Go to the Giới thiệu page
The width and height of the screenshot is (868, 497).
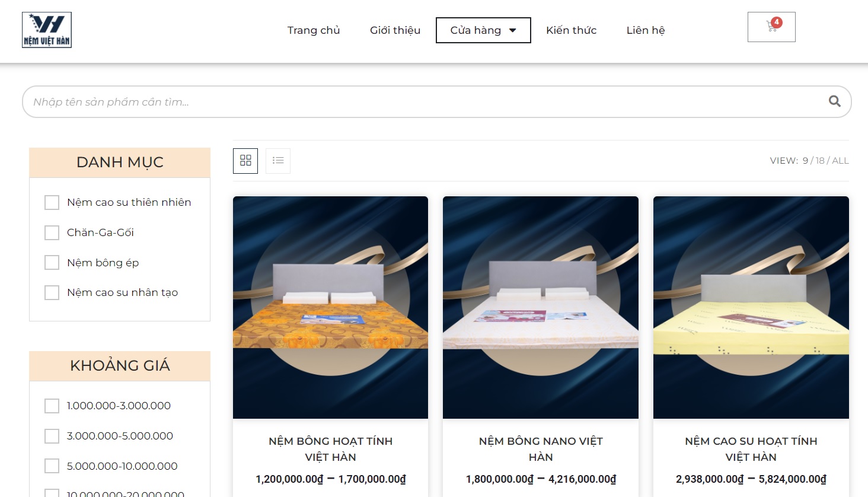point(395,30)
